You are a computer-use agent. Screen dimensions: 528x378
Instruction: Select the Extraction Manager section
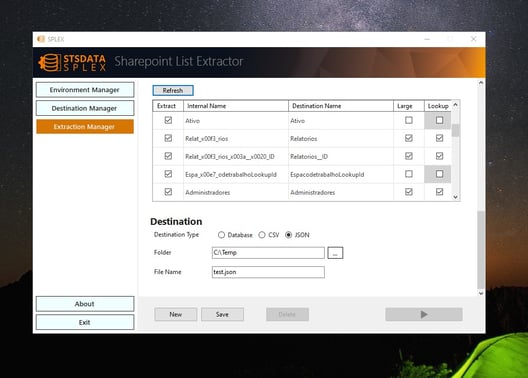tap(85, 127)
